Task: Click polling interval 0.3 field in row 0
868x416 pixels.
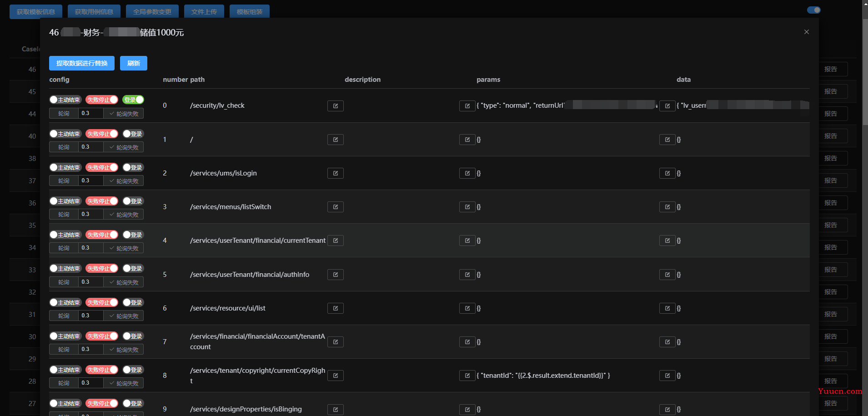Action: point(91,113)
